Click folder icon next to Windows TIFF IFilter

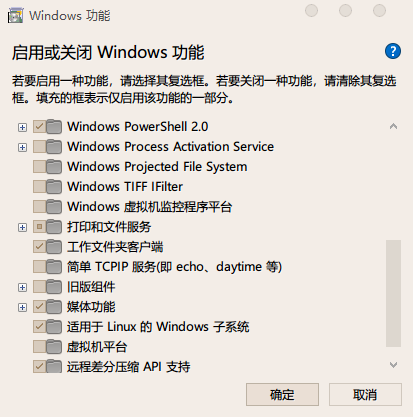click(54, 187)
